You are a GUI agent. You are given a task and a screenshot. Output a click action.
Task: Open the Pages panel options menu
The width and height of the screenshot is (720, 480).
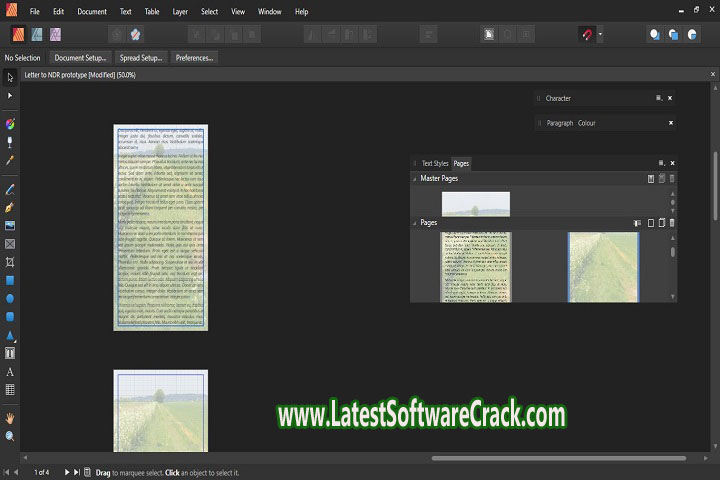tap(662, 163)
